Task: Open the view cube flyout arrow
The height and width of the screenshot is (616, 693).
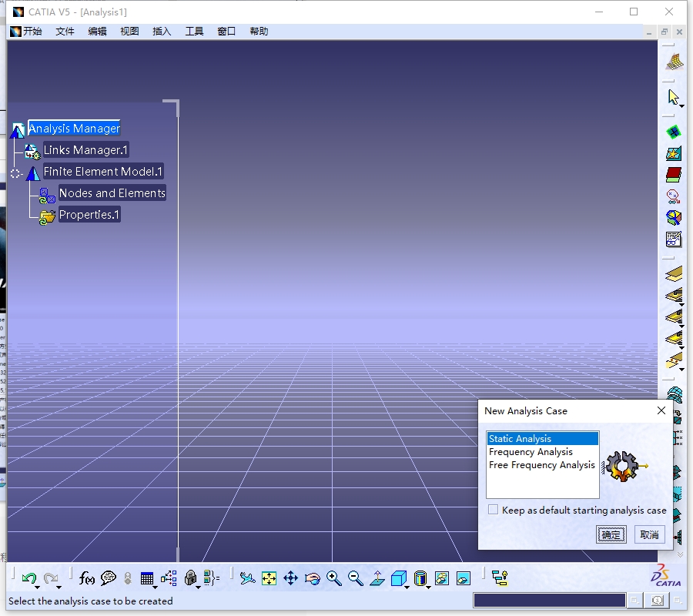Action: [x=407, y=588]
